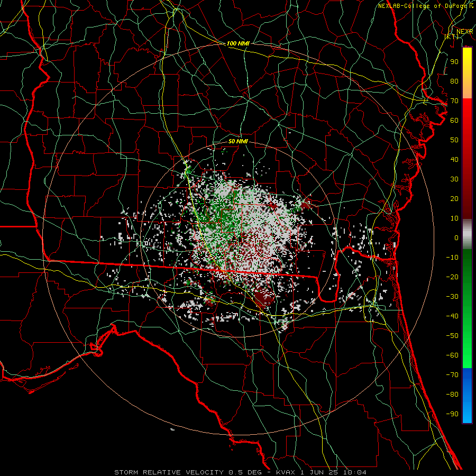Click the KVAX radar station identifier

285,472
